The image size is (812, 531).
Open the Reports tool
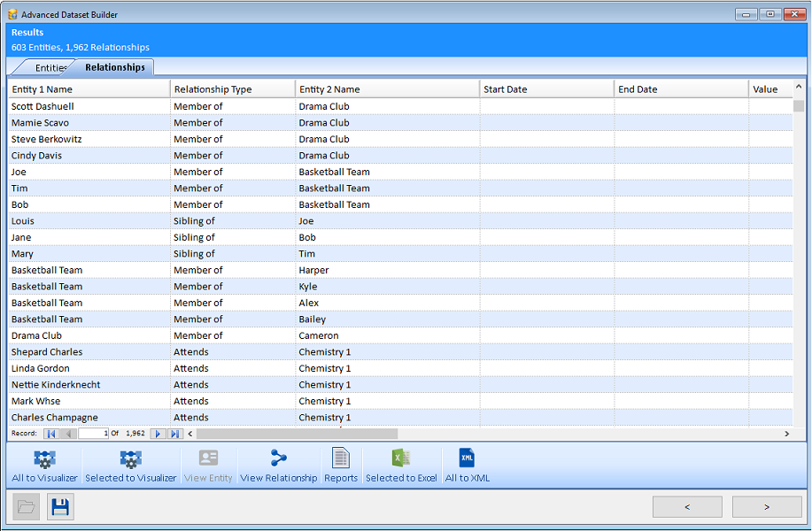340,464
